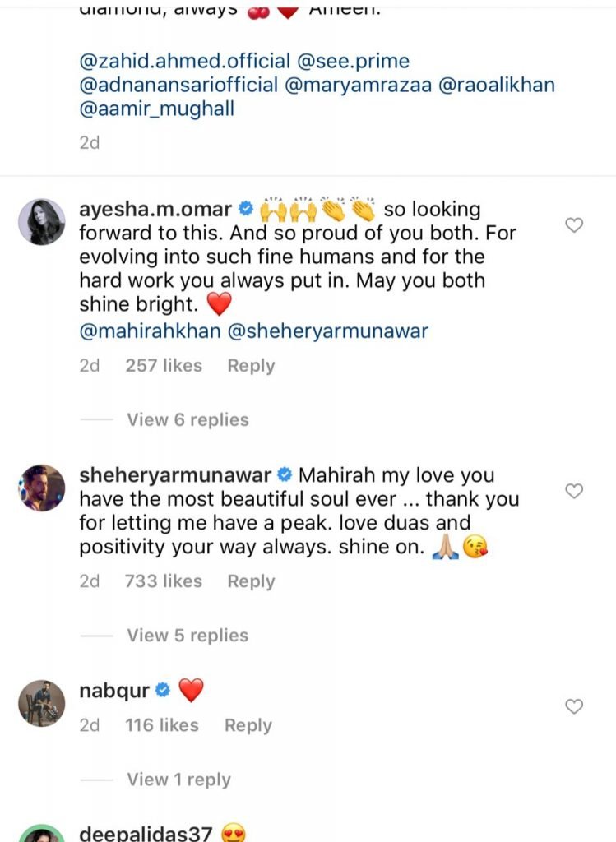Reply to nabqur's heart comment
Image resolution: width=616 pixels, height=842 pixels.
click(x=248, y=725)
